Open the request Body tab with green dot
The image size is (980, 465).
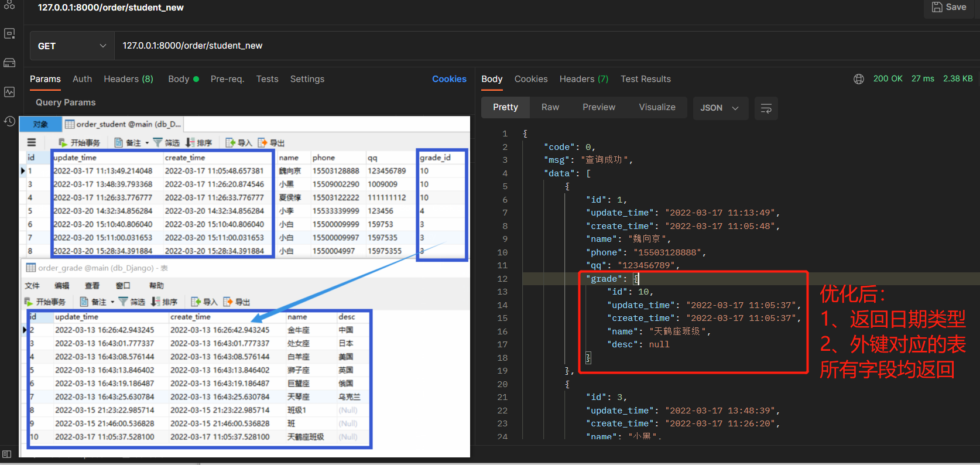[x=183, y=79]
